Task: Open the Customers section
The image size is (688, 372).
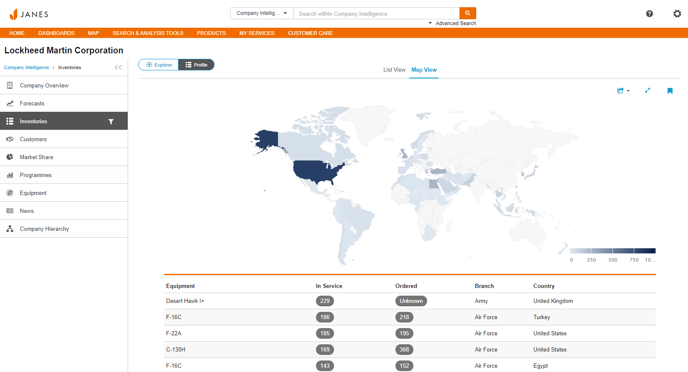Action: coord(64,139)
